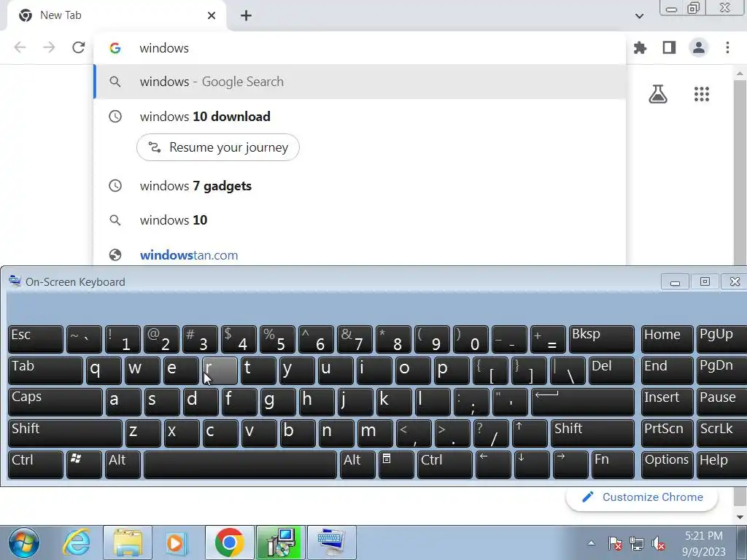Close the New Tab tab
This screenshot has height=560, width=747.
212,16
